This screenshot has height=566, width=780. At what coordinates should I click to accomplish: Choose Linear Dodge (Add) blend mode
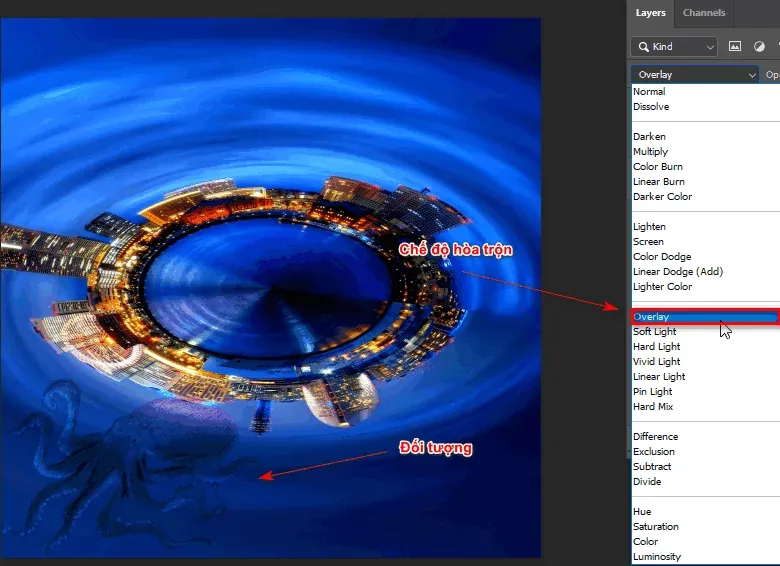(677, 272)
